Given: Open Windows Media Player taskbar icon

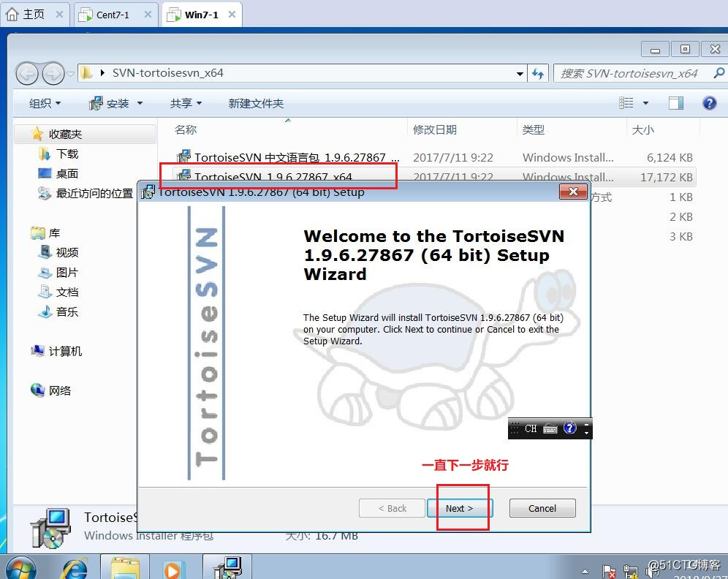Looking at the screenshot, I should pos(172,568).
